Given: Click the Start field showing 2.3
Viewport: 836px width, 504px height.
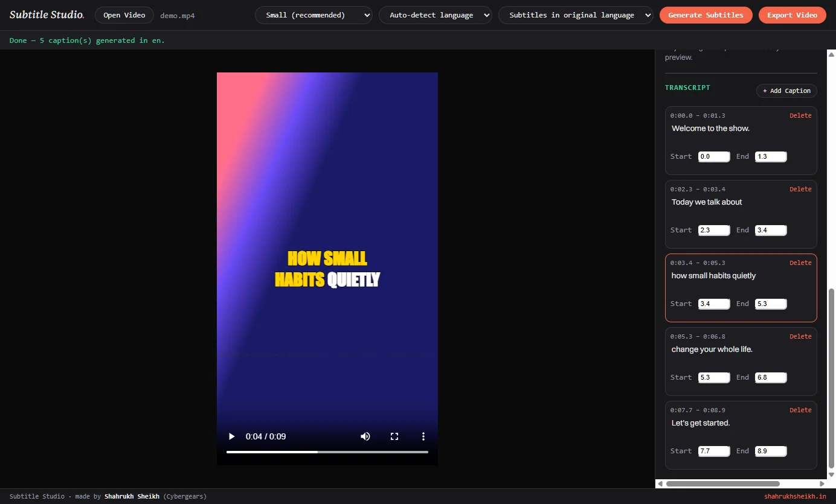Looking at the screenshot, I should tap(714, 230).
